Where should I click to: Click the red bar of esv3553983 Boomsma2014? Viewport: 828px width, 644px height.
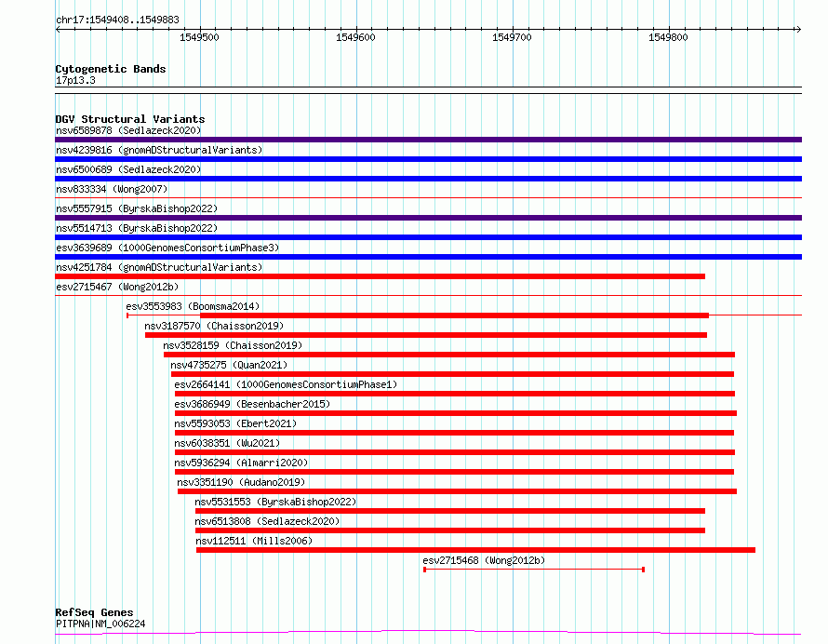(454, 315)
